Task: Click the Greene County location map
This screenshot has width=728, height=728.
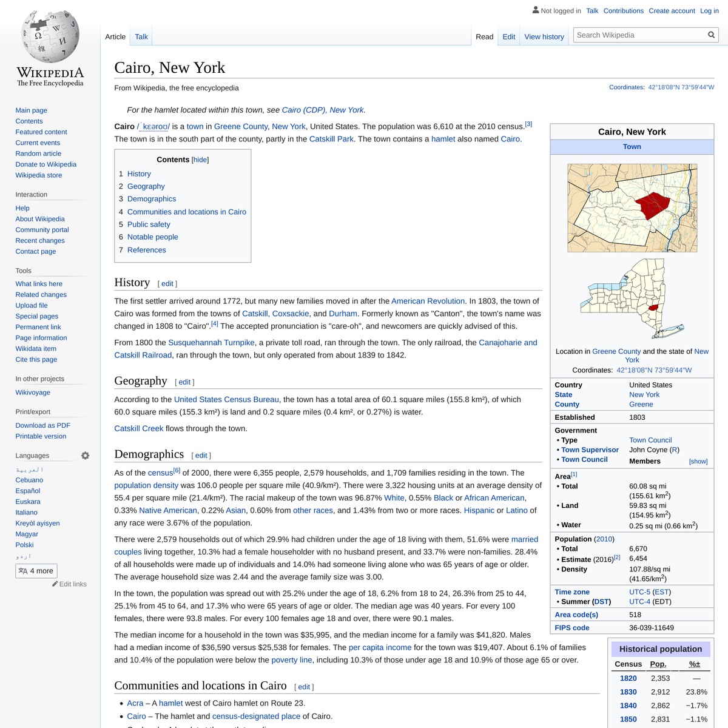Action: 632,207
